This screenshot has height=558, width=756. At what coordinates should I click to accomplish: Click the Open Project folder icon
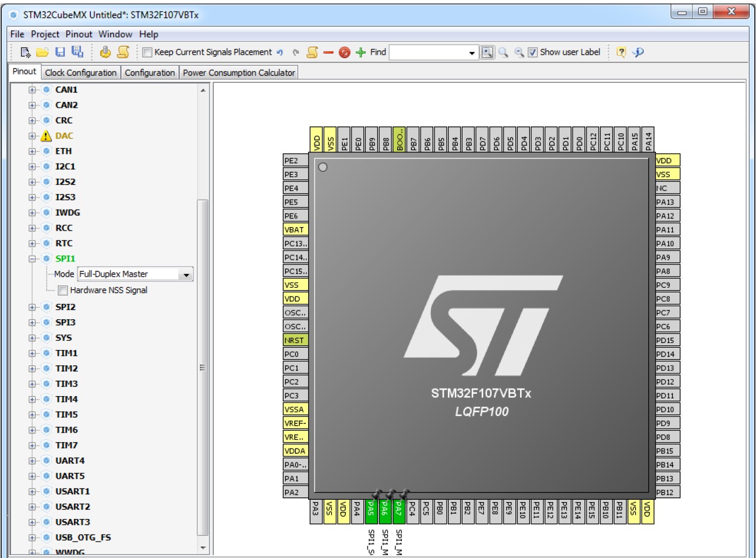pos(43,52)
